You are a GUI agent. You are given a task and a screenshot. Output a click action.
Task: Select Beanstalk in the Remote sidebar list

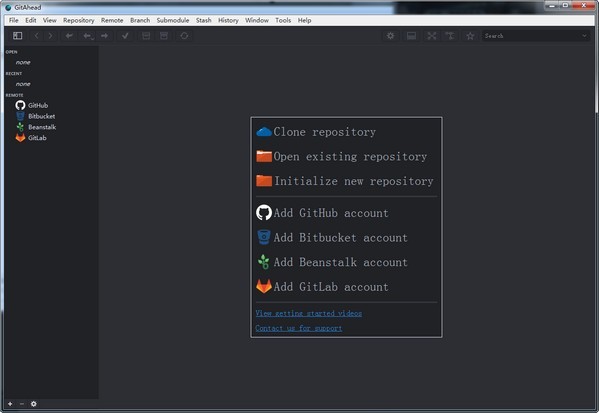42,127
